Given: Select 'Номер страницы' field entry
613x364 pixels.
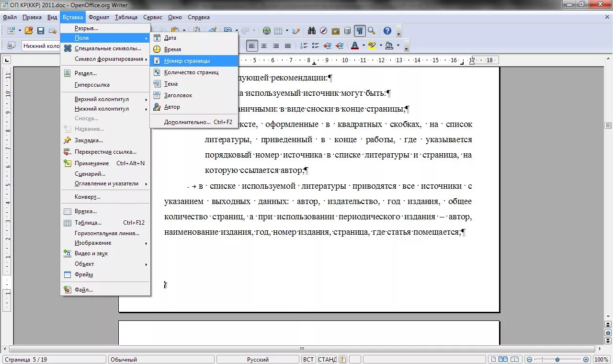Looking at the screenshot, I should click(194, 61).
